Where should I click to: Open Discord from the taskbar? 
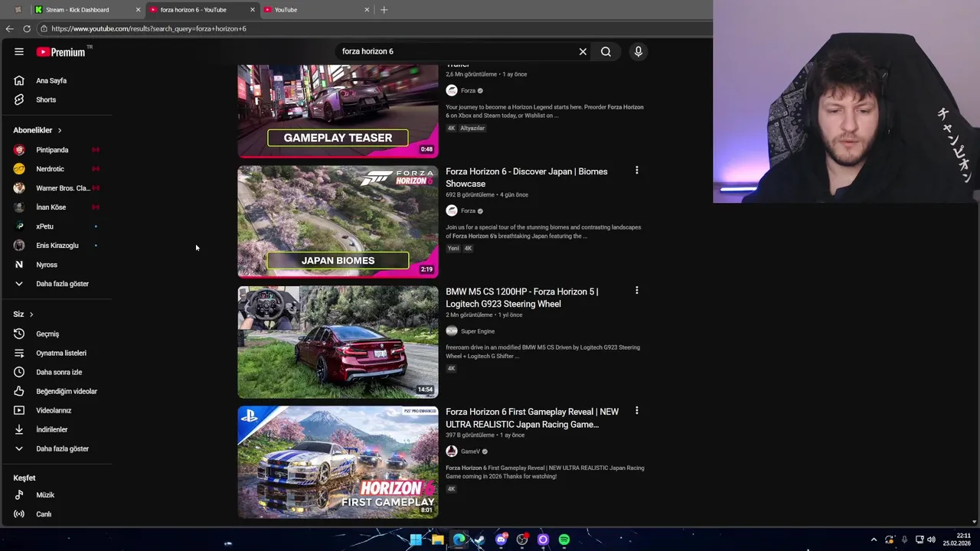(501, 540)
